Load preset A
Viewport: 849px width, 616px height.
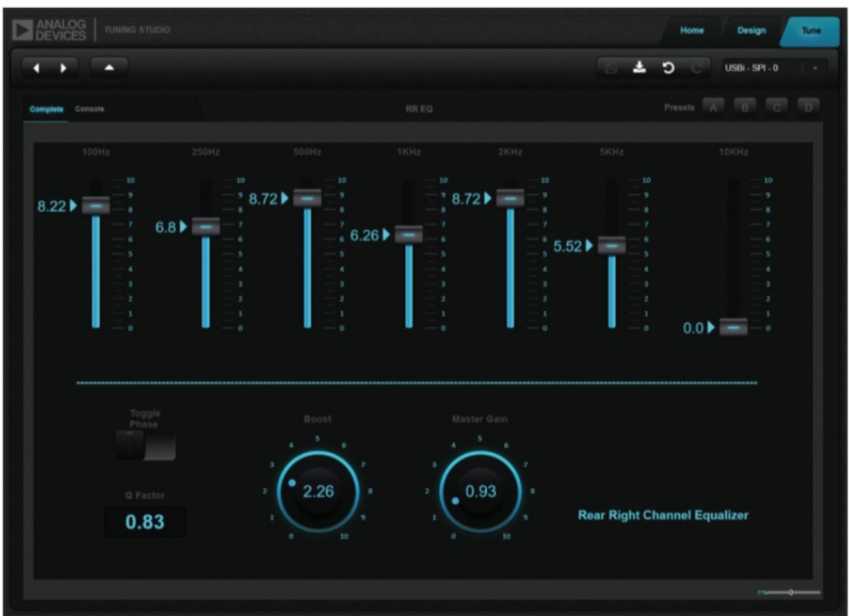tap(713, 108)
